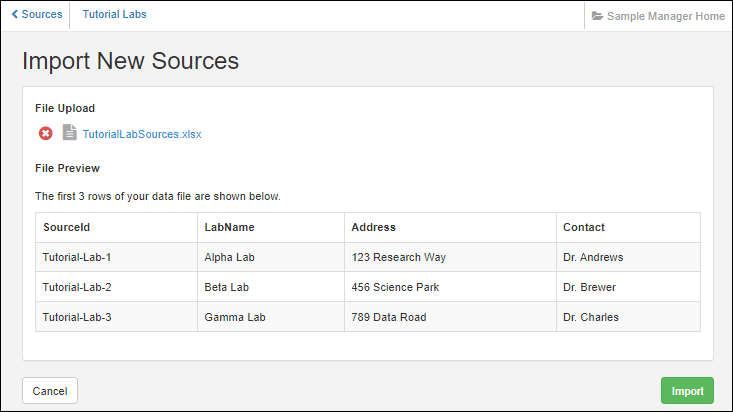Open Tutorial Labs breadcrumb

(114, 15)
